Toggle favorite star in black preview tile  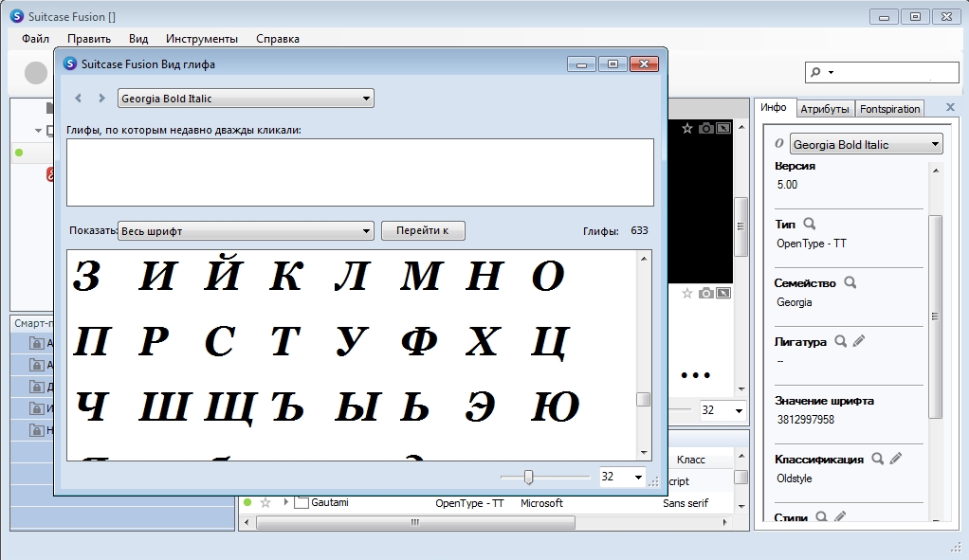click(687, 129)
